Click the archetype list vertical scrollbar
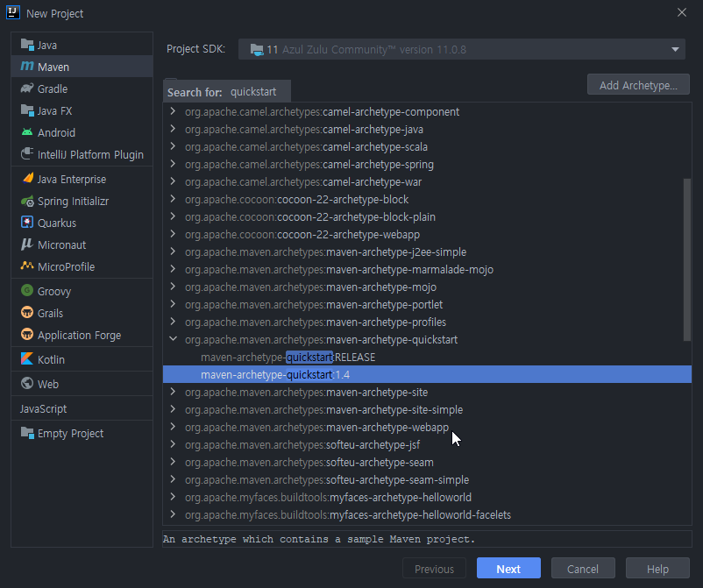The image size is (703, 588). (687, 259)
